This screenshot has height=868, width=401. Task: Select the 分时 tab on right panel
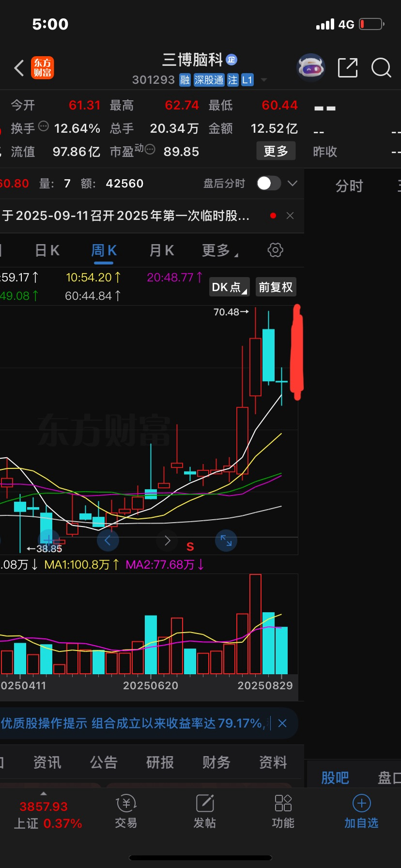click(x=349, y=186)
